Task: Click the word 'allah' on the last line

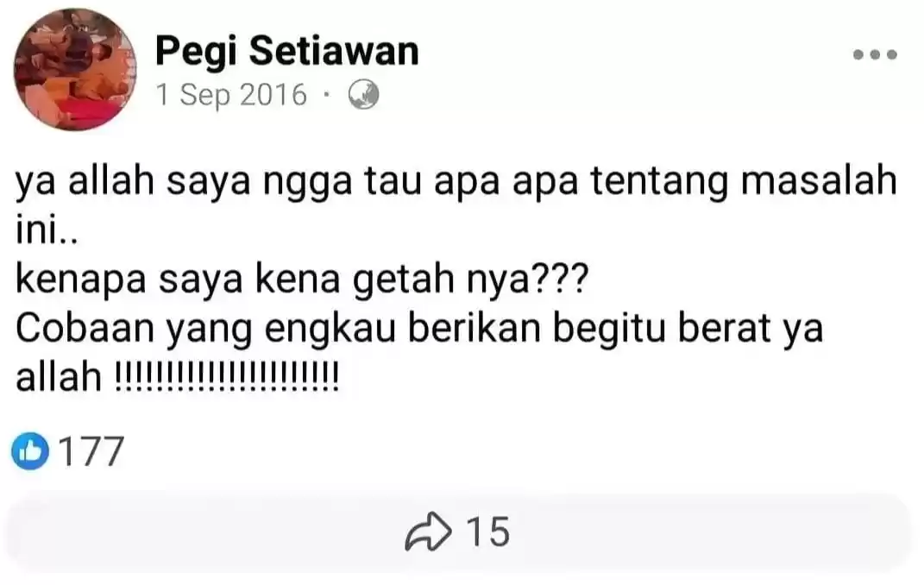Action: [x=59, y=376]
